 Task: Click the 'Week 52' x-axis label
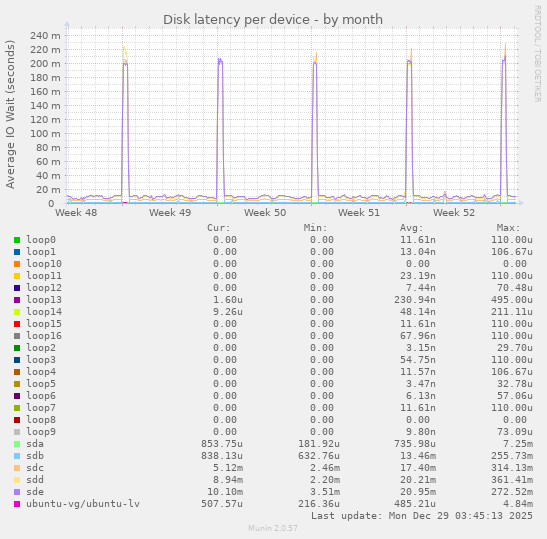(454, 212)
